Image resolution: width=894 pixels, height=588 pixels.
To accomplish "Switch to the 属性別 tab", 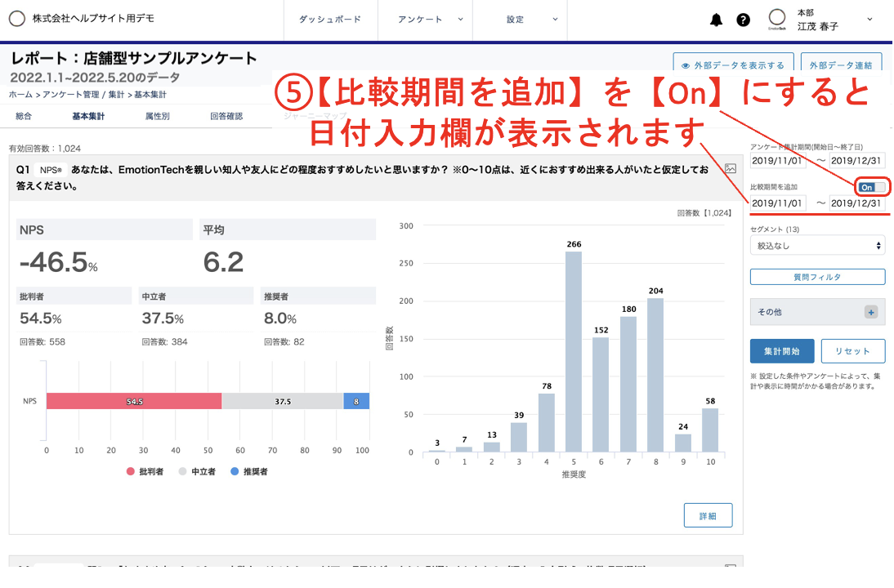I will coord(157,116).
